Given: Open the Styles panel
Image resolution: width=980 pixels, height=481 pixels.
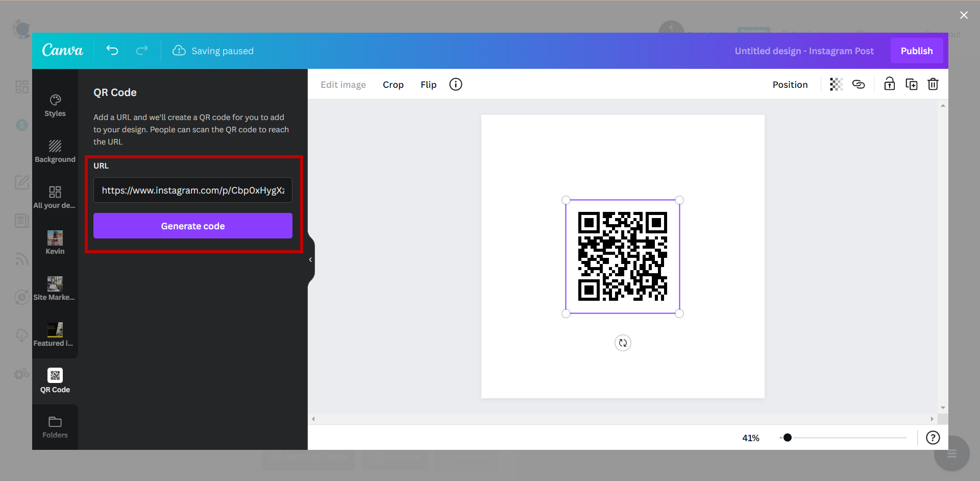Looking at the screenshot, I should tap(55, 105).
